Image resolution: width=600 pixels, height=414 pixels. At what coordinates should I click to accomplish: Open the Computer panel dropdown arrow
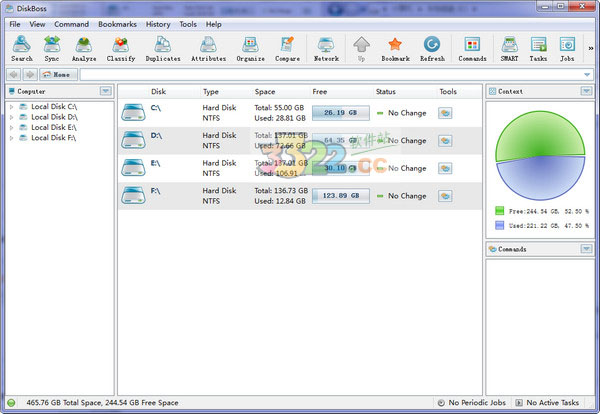pos(105,91)
